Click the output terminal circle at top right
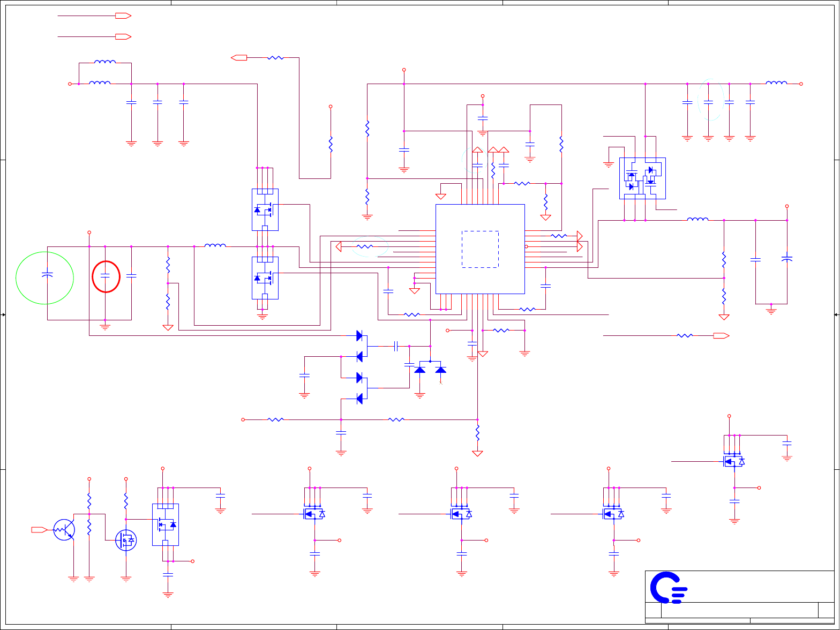The width and height of the screenshot is (840, 630). 801,84
